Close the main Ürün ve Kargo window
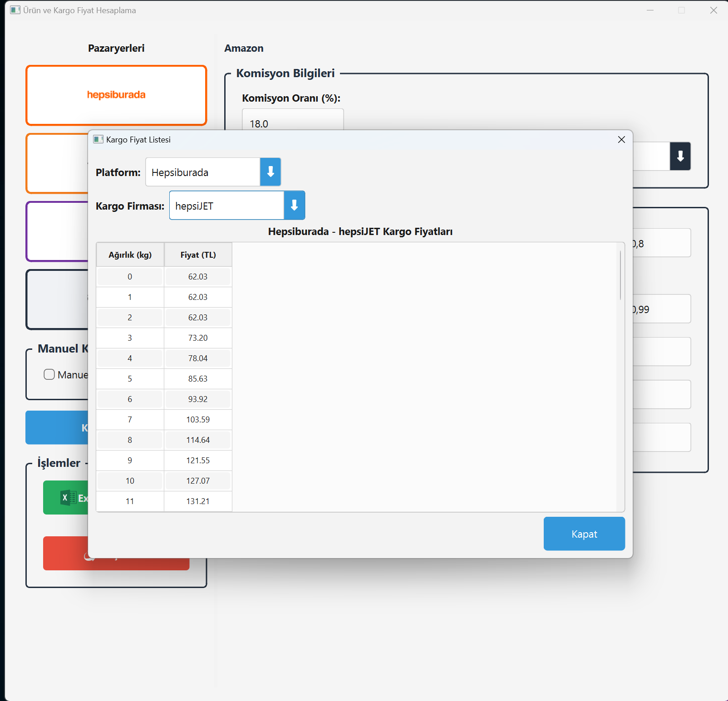The height and width of the screenshot is (701, 728). click(x=713, y=10)
